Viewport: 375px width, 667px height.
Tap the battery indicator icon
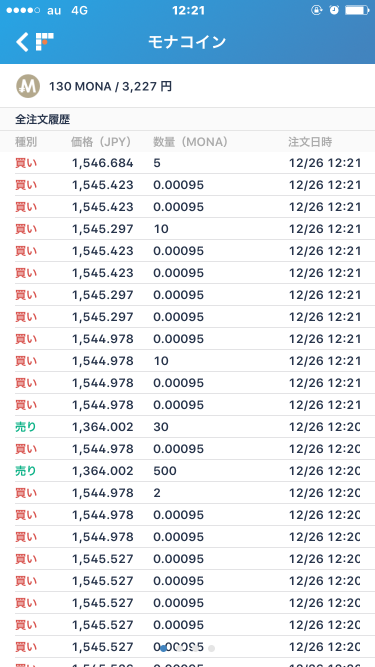pyautogui.click(x=357, y=10)
